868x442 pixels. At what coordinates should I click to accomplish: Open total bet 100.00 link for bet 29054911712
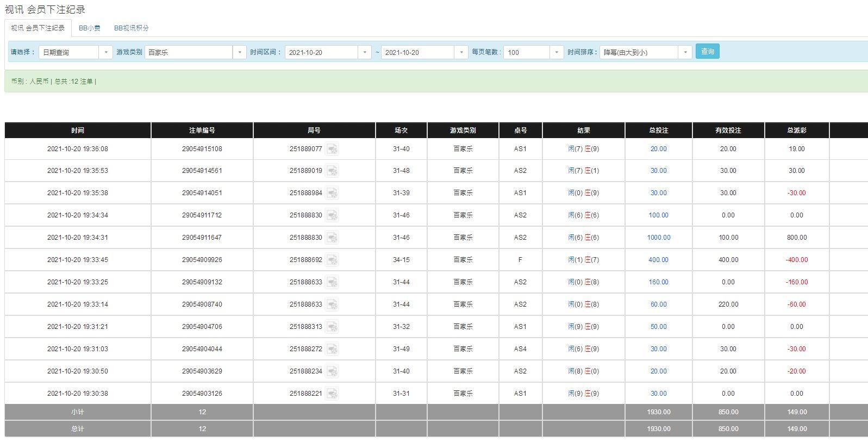[x=658, y=215]
